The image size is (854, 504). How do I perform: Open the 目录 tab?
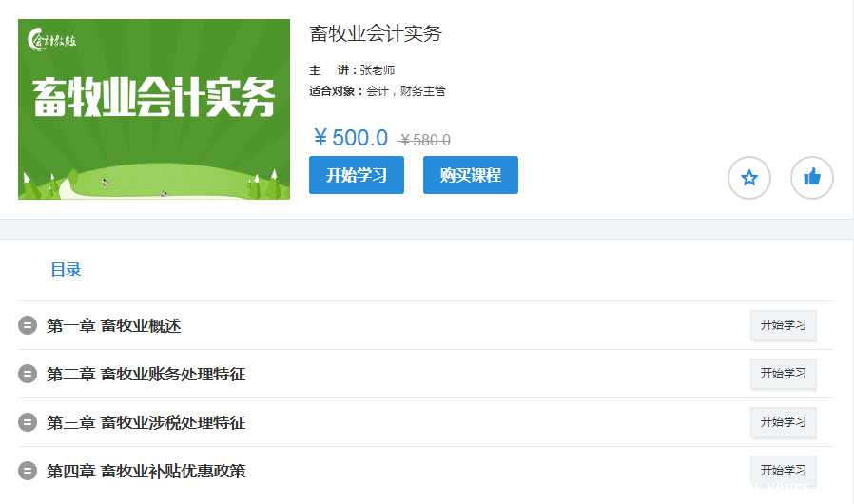click(66, 269)
